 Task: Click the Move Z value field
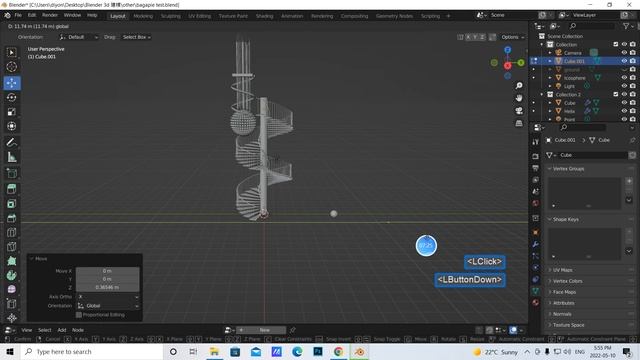108,287
